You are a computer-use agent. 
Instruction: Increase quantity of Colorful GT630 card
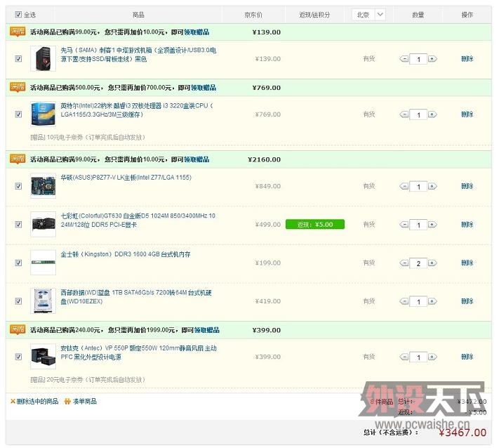(432, 225)
